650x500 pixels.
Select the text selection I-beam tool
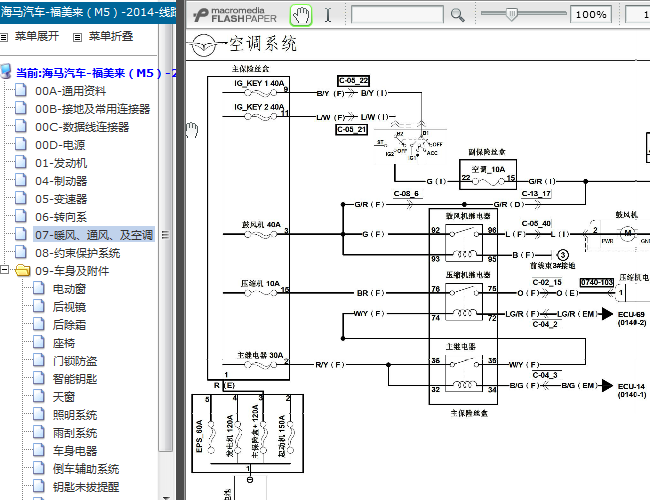pos(328,15)
